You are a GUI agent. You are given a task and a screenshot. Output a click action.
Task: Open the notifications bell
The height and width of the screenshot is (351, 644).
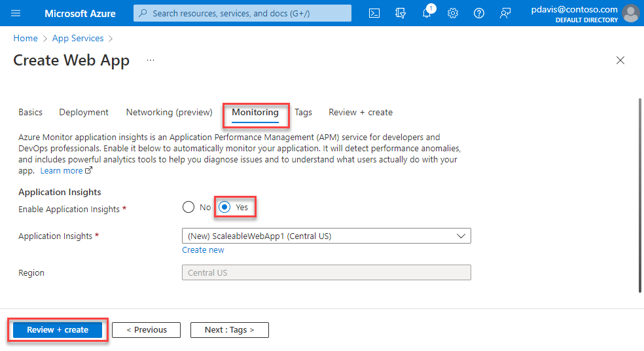[427, 13]
